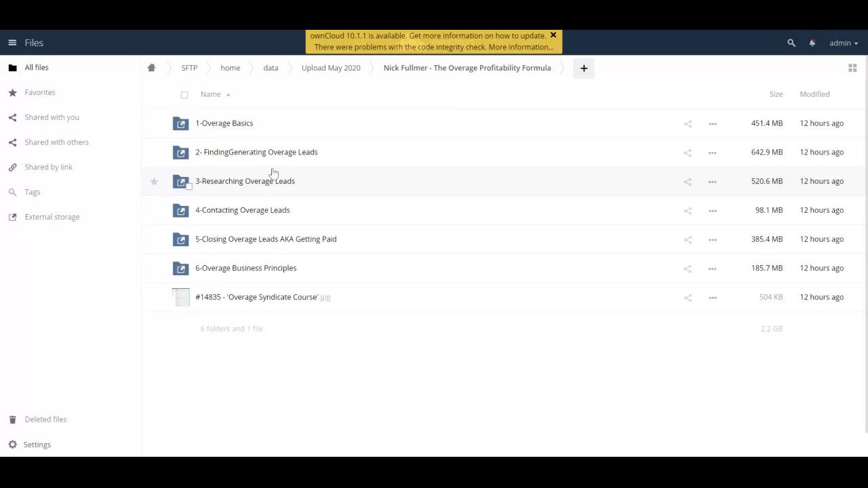Click the 5-Closing folder icon
The width and height of the screenshot is (868, 488).
[x=180, y=239]
